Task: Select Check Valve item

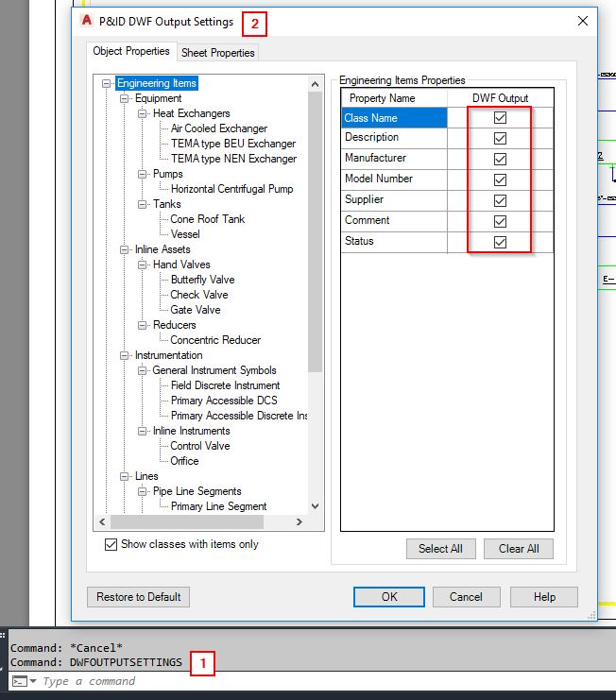Action: 199,295
